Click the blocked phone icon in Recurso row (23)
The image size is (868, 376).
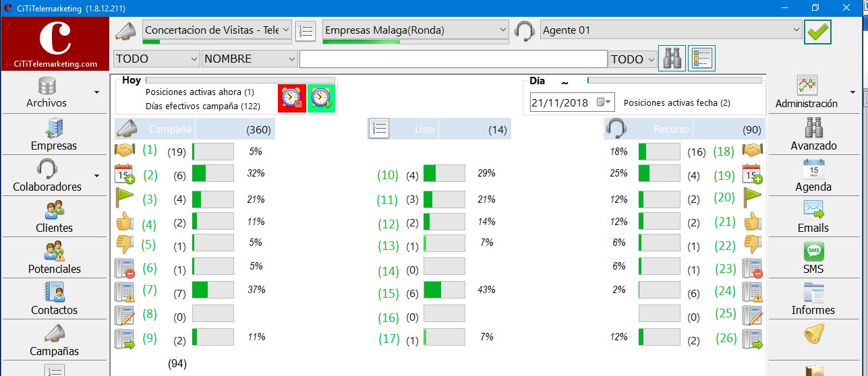click(753, 268)
